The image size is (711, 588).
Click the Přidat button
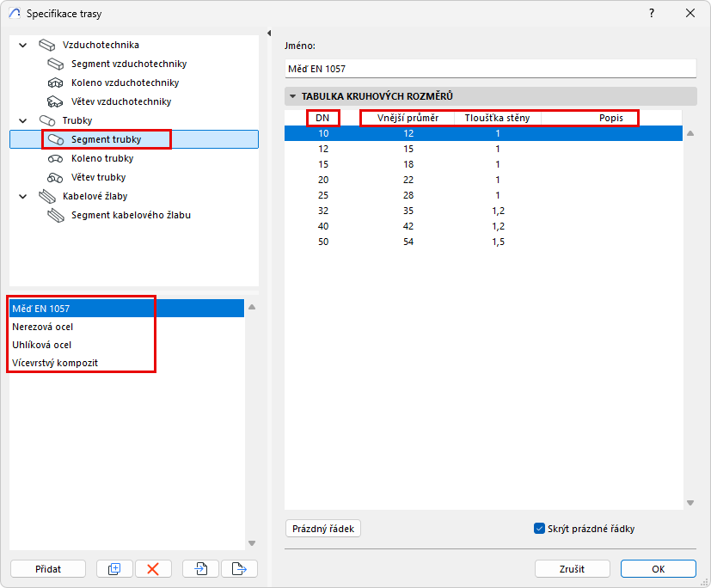(x=48, y=568)
